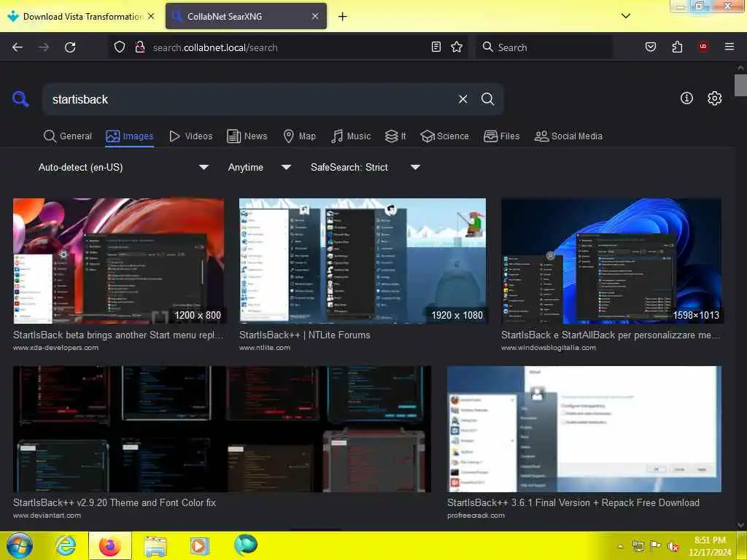Switch to Download Vista Transformation tab
The width and height of the screenshot is (747, 560).
point(81,16)
